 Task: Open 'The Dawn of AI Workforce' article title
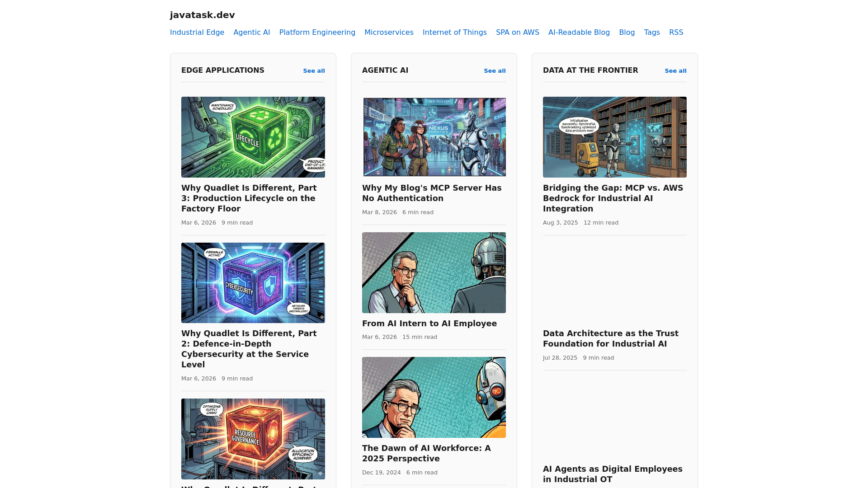click(x=426, y=453)
